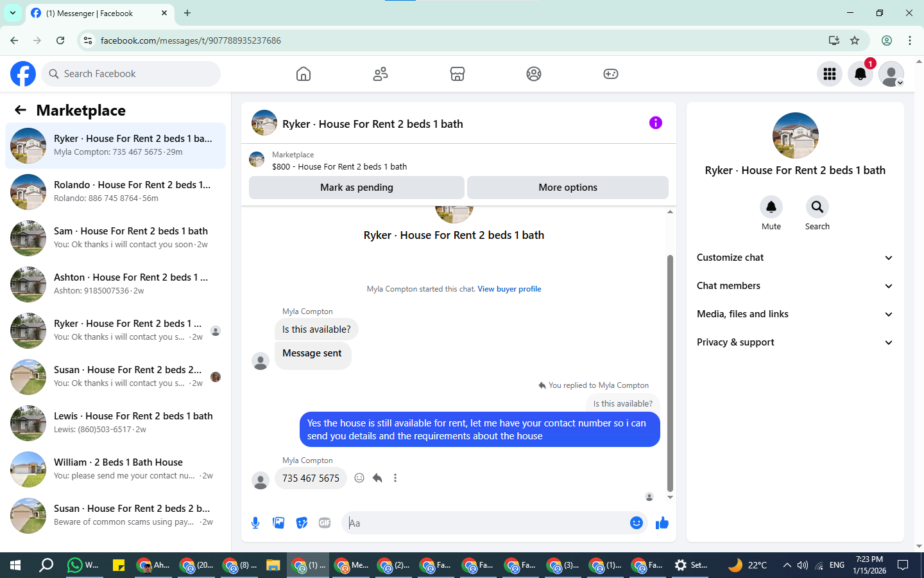Open a new browser tab

[x=187, y=13]
